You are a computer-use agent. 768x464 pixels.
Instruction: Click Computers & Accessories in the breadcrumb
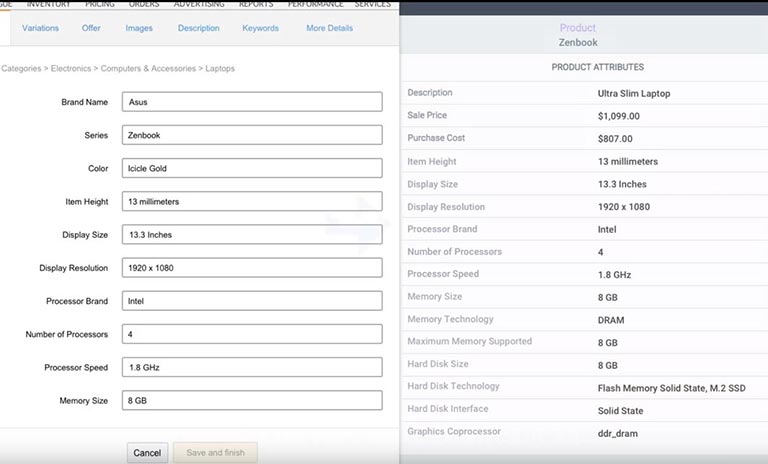click(148, 69)
